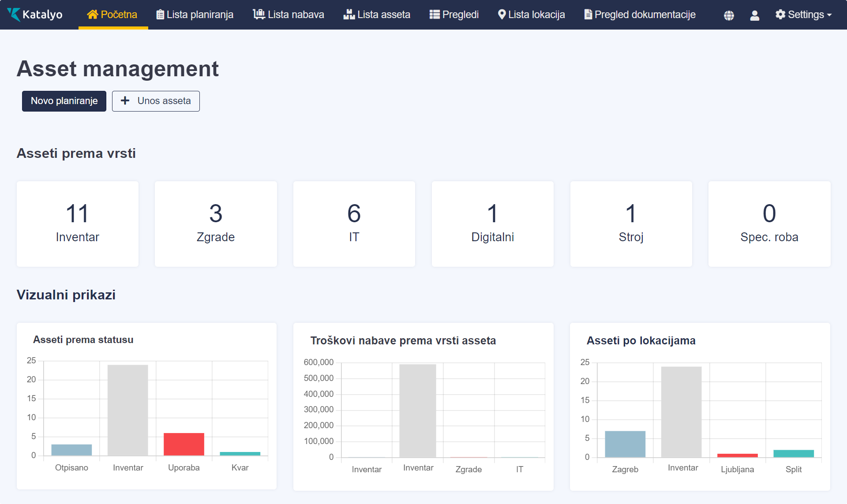Screen dimensions: 847x504
Task: Click the house icon on Početna
Action: click(x=92, y=15)
